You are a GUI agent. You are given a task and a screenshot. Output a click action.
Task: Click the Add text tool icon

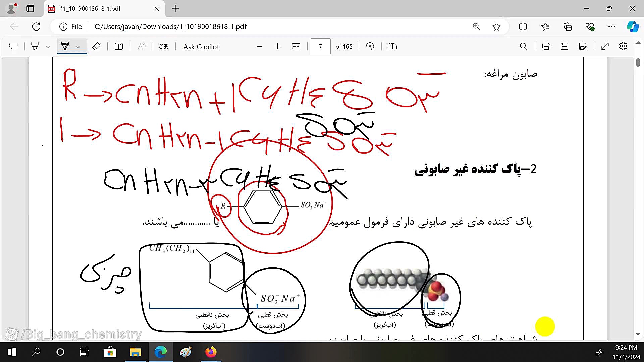(x=119, y=46)
